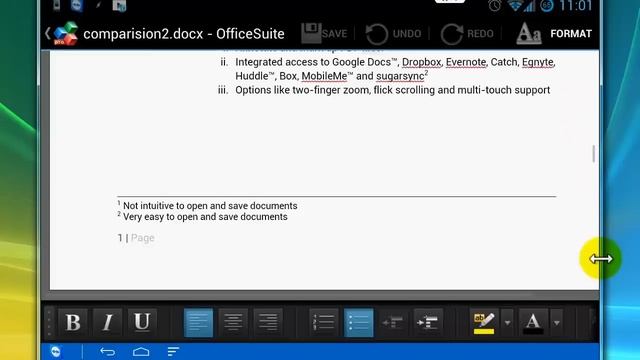
Task: Redo the last action
Action: (x=467, y=34)
